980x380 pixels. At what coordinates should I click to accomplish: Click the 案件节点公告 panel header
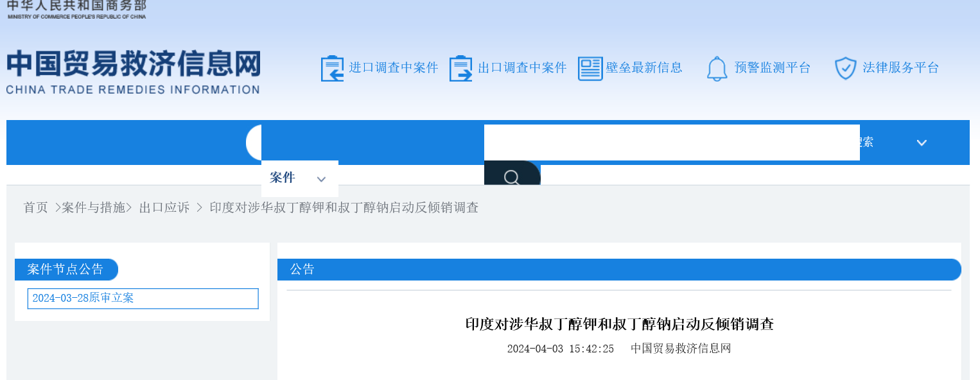pos(66,270)
